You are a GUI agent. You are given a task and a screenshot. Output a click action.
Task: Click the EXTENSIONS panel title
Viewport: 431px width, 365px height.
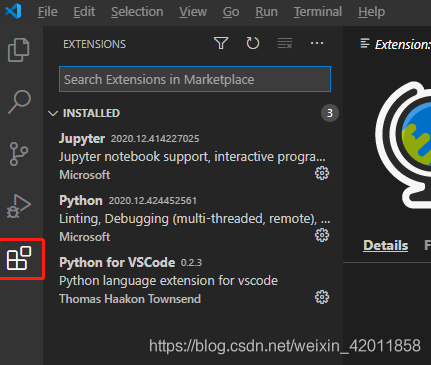(x=95, y=44)
